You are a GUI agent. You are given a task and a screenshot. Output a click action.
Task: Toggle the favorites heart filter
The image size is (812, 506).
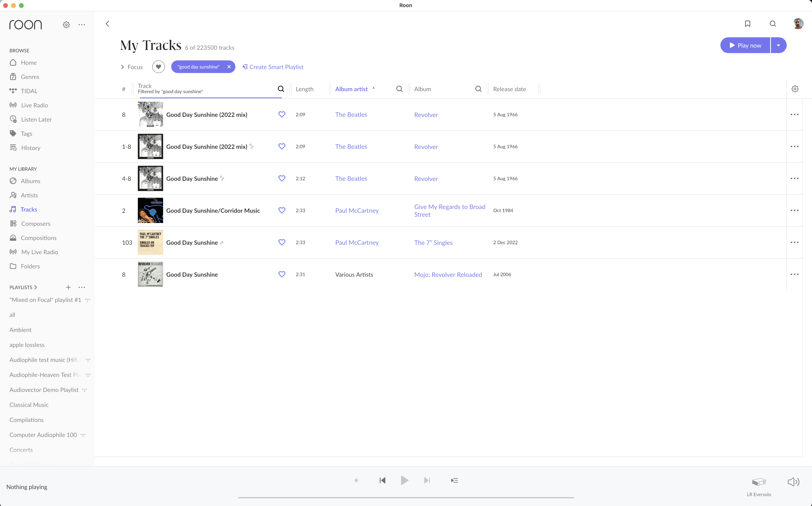(x=158, y=67)
